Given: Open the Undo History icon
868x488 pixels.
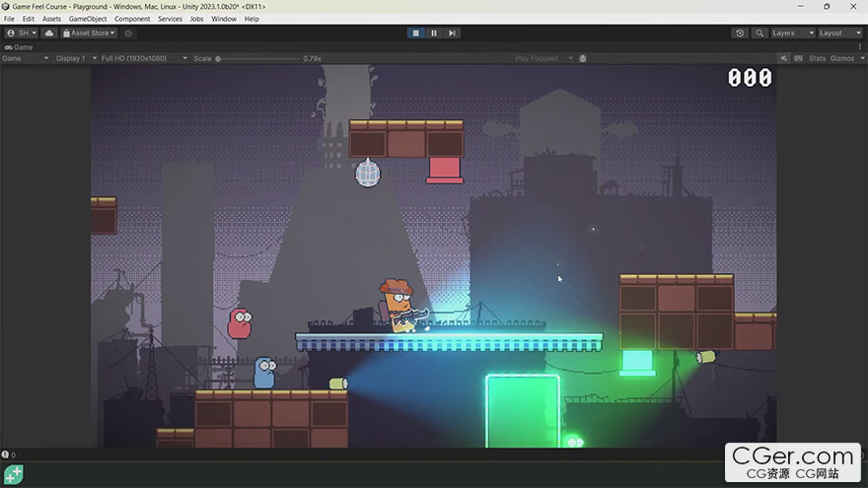Looking at the screenshot, I should click(x=740, y=33).
